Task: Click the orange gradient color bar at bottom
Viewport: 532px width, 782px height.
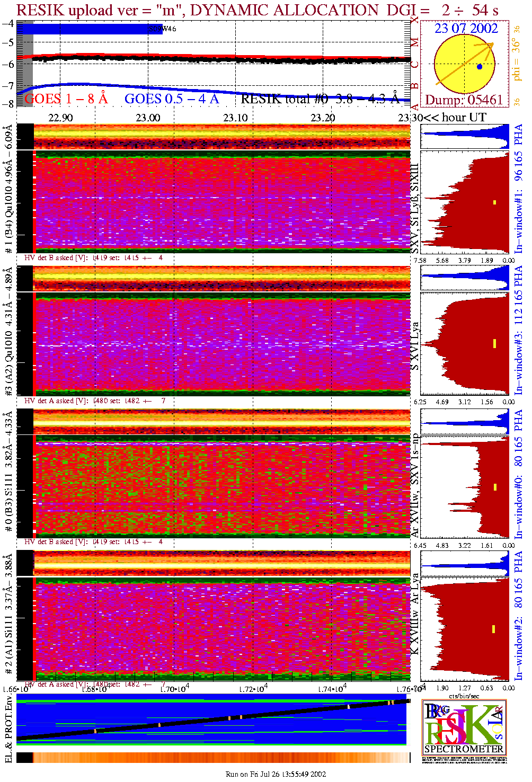Action: pos(212,758)
